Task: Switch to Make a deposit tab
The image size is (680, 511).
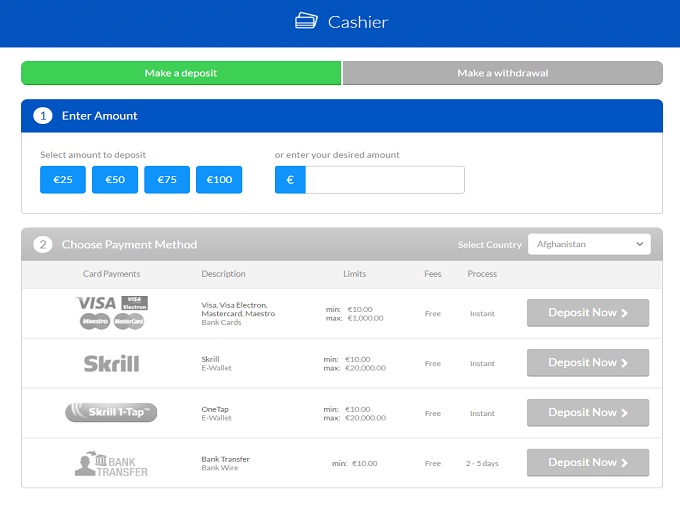Action: coord(181,73)
